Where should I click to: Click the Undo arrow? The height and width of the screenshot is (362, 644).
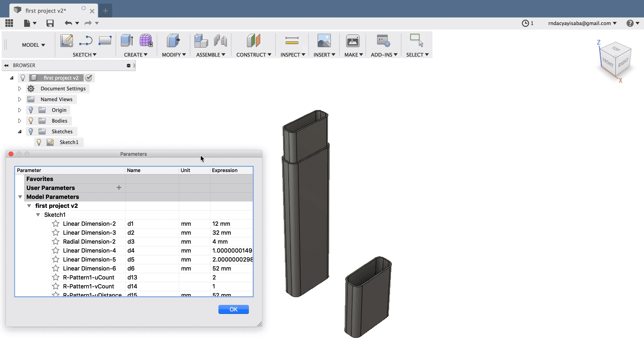pyautogui.click(x=68, y=23)
